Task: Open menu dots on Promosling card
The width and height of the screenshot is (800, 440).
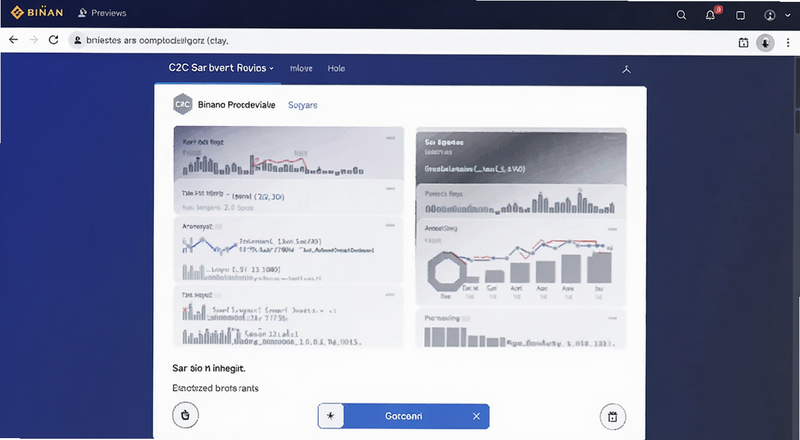Action: [x=612, y=318]
